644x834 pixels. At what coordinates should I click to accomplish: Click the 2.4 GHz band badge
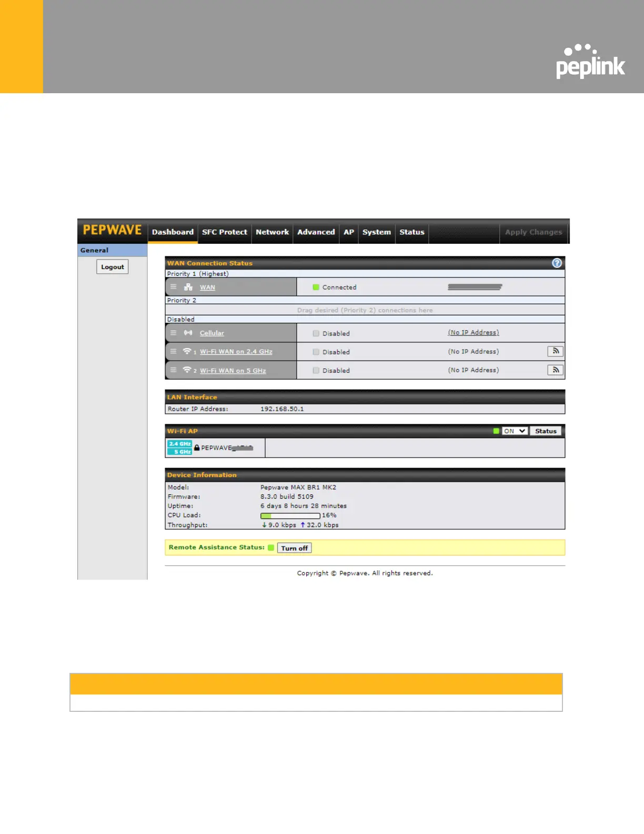[179, 444]
